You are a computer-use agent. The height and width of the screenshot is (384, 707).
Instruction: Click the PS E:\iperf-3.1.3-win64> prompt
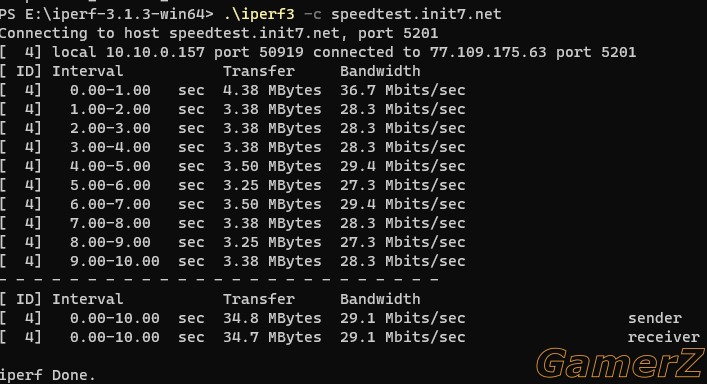click(106, 14)
